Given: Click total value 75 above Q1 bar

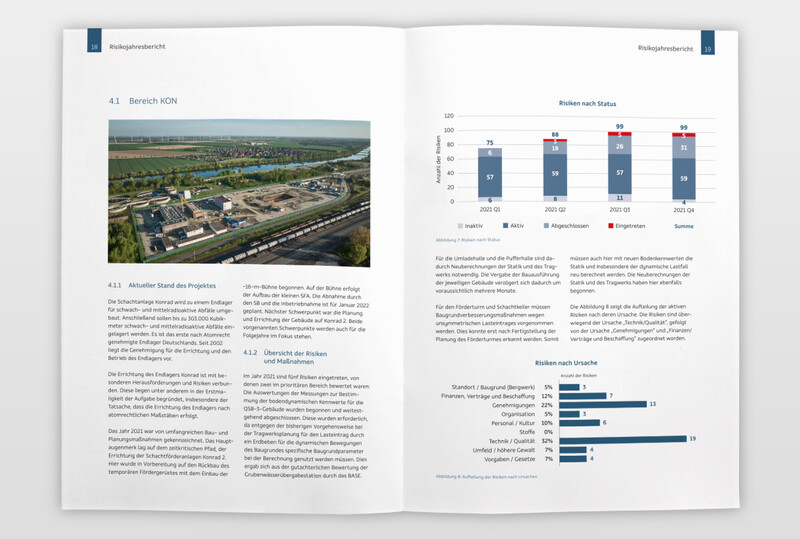Looking at the screenshot, I should pyautogui.click(x=490, y=143).
